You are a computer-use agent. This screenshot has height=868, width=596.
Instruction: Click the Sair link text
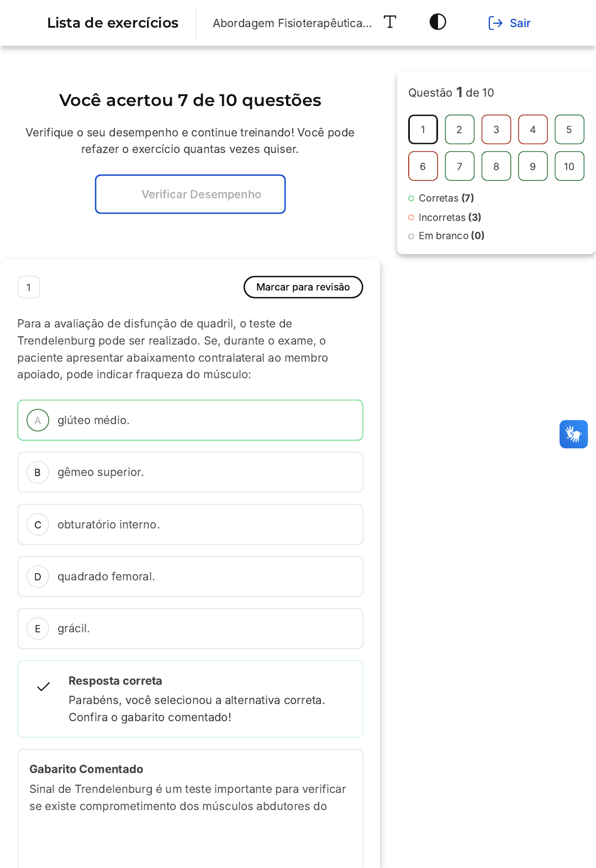coord(520,23)
